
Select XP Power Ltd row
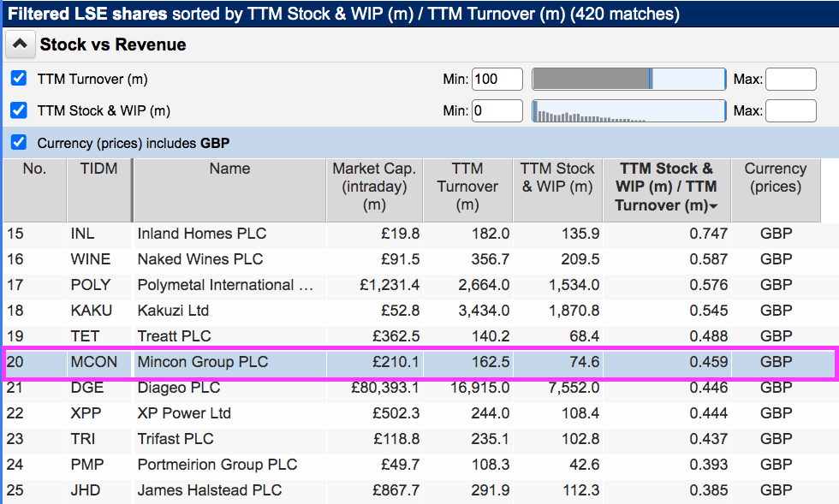tap(419, 413)
